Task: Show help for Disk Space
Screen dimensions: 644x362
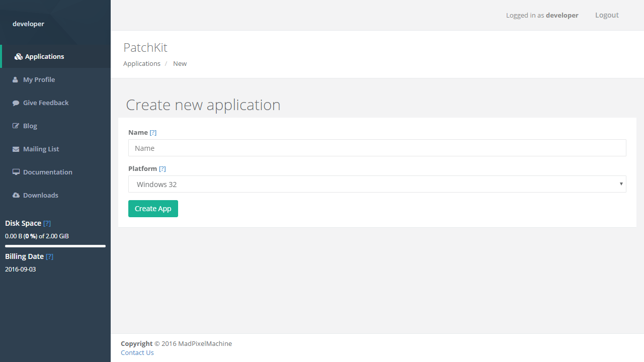Action: (x=47, y=223)
